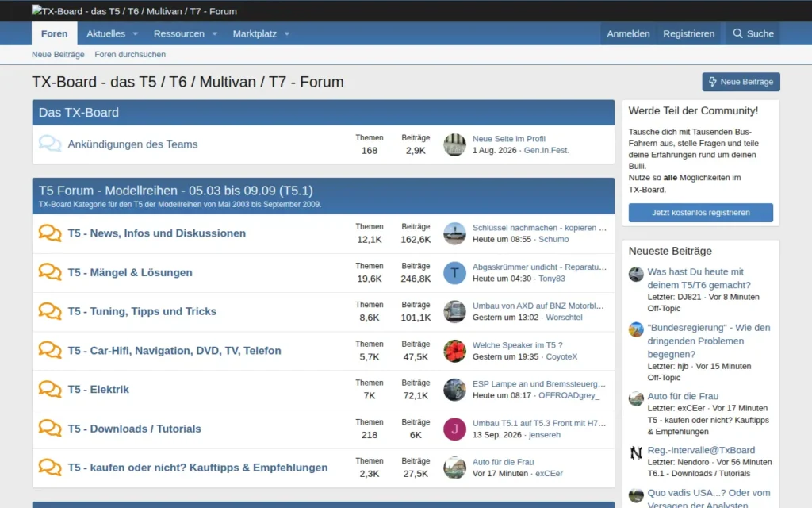Click the Gen.In.Fest. username link
Image resolution: width=812 pixels, height=508 pixels.
point(546,150)
